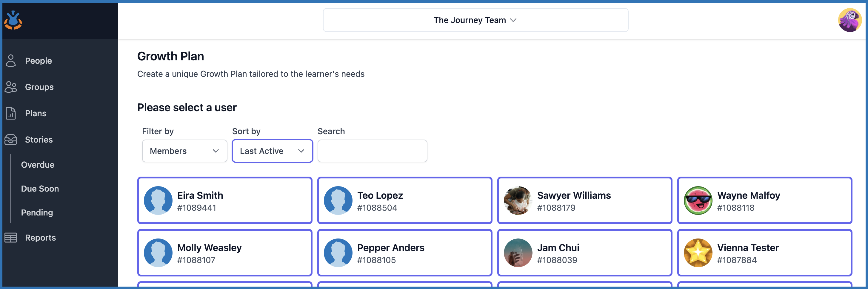The height and width of the screenshot is (289, 868).
Task: Choose the Teo Lopez user card
Action: (x=405, y=201)
